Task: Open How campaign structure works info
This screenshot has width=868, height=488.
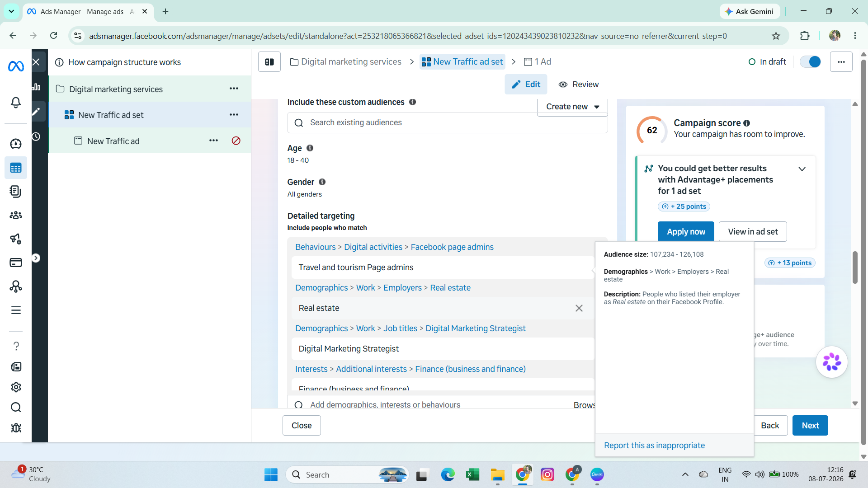Action: coord(118,62)
